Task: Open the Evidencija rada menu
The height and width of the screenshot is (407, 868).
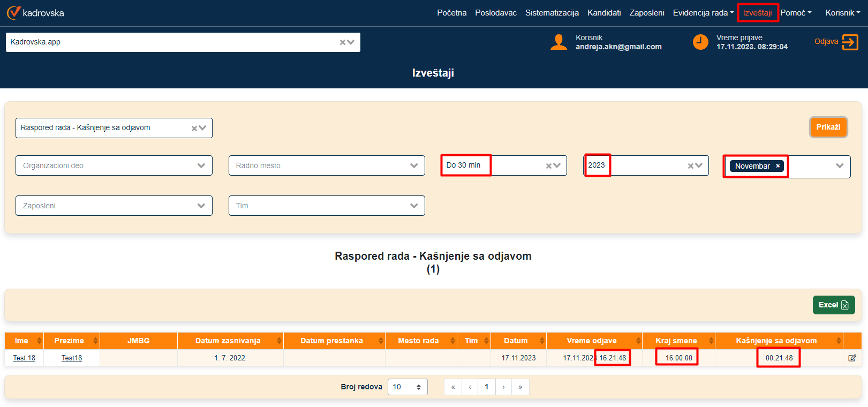Action: coord(703,13)
